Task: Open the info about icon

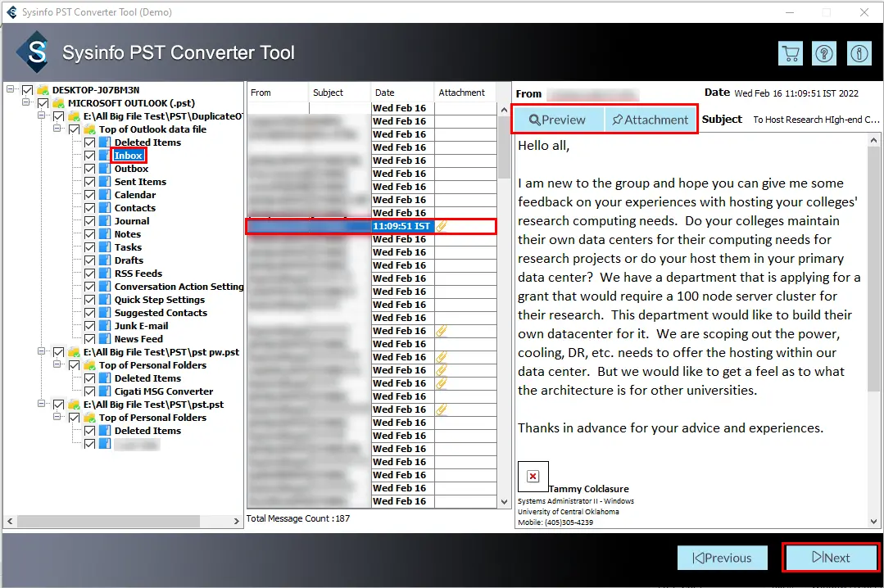Action: [x=859, y=54]
